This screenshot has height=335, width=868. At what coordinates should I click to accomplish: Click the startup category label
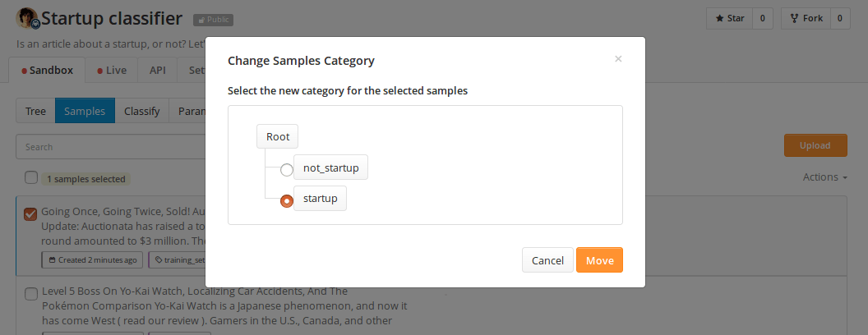320,199
